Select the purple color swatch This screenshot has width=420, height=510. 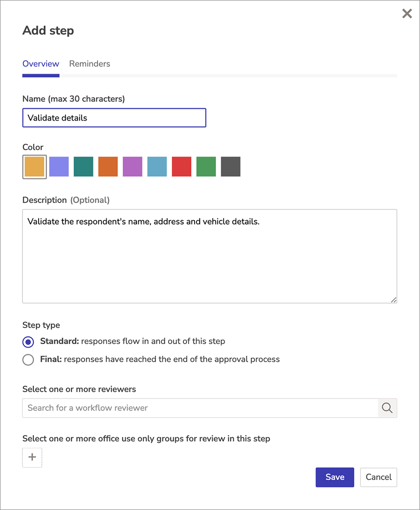tap(133, 167)
